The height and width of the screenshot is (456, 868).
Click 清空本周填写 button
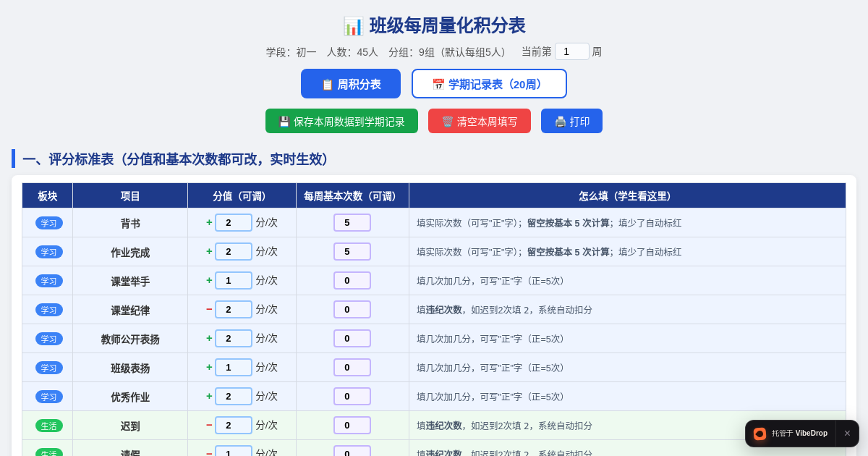480,121
